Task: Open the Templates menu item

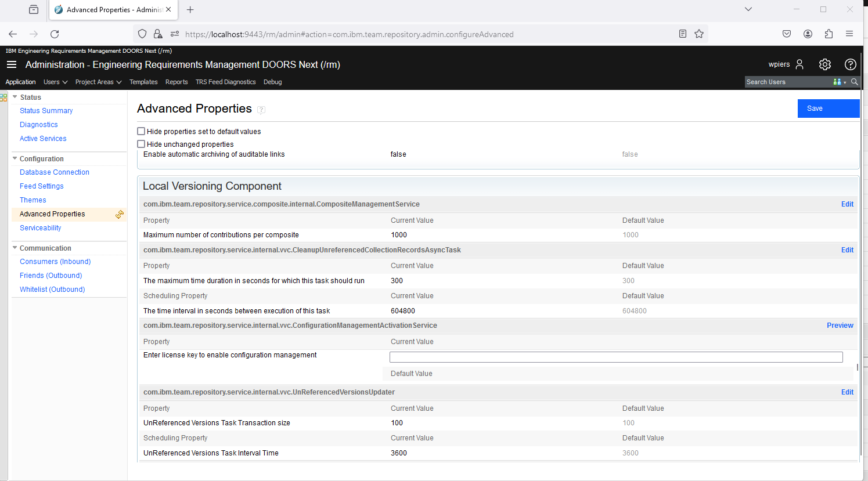Action: [143, 82]
